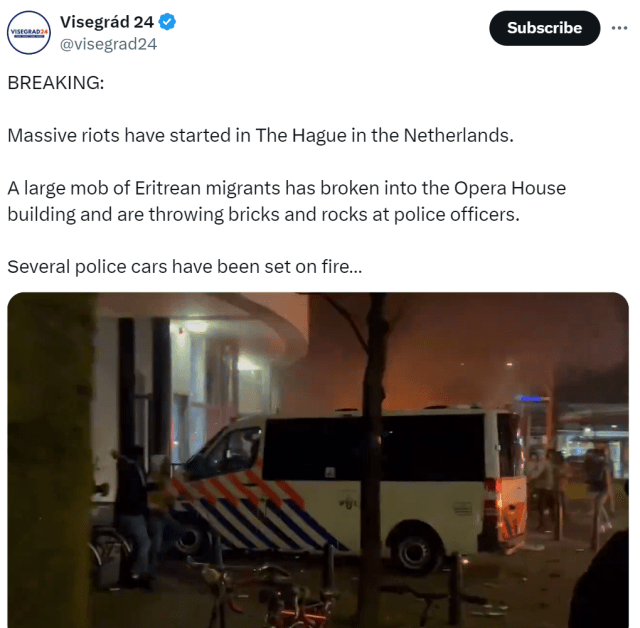This screenshot has width=640, height=628.
Task: Open the @visegrad24 handle link
Action: coord(108,44)
